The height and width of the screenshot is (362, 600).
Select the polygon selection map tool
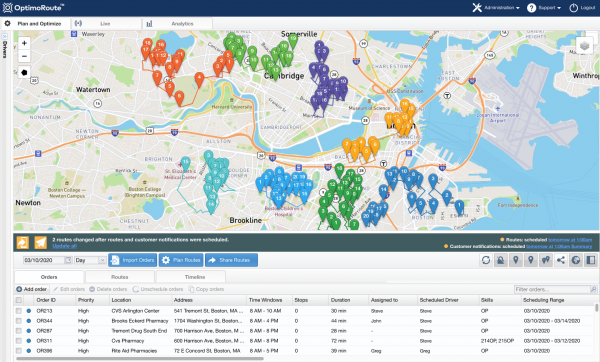(x=24, y=72)
